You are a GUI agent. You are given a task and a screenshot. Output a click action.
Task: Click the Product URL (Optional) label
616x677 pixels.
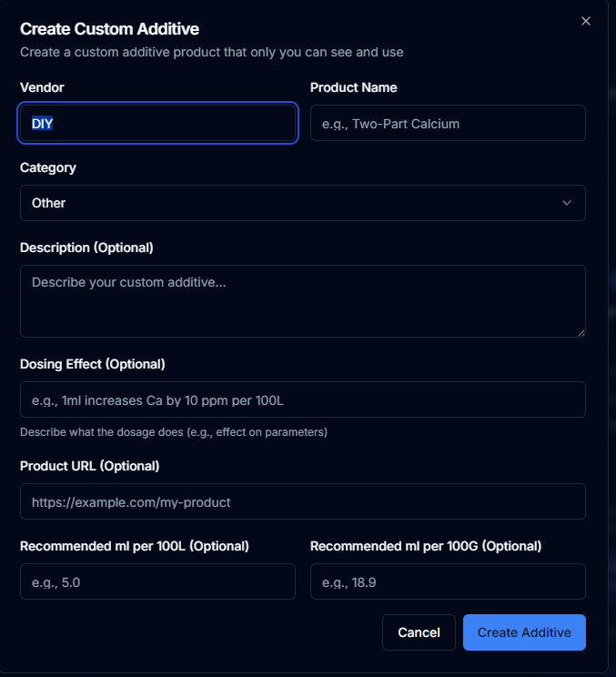(89, 466)
